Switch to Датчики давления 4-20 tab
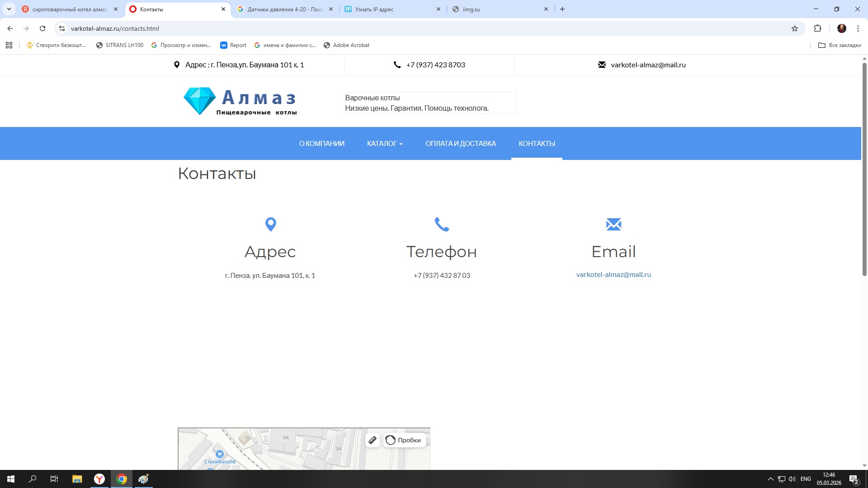The height and width of the screenshot is (488, 868). [x=285, y=9]
